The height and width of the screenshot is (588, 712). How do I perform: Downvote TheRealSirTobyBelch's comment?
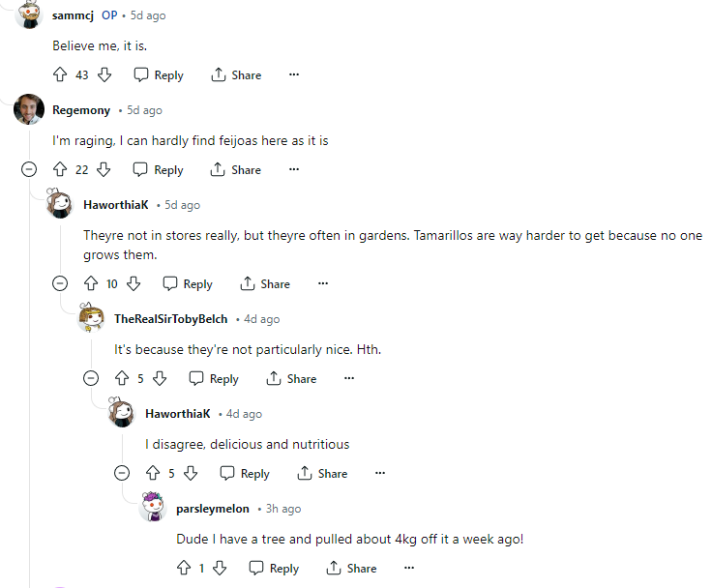(x=160, y=378)
